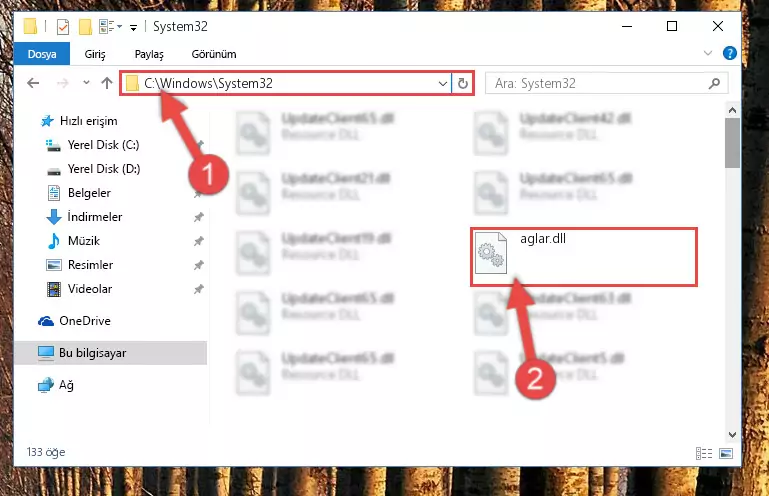
Task: Switch to the Görünüm ribbon tab
Action: pyautogui.click(x=214, y=54)
